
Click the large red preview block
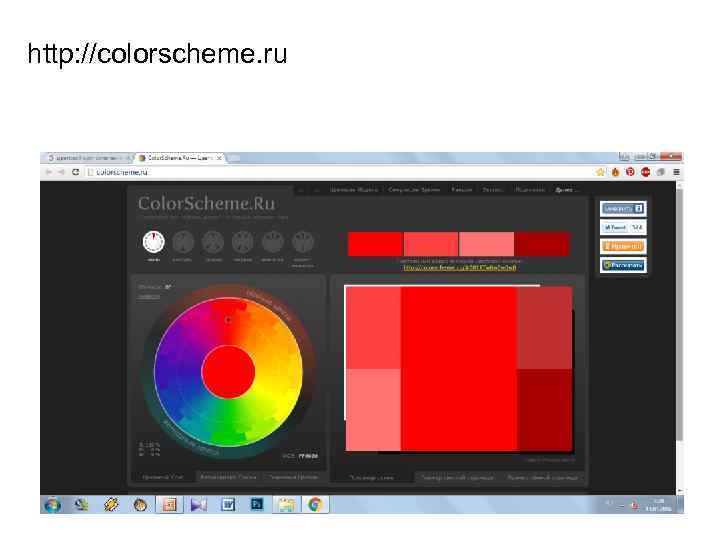coord(459,369)
